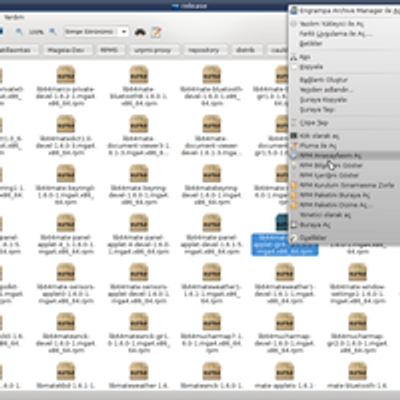Click the lib64mateweather1-1.6.1 file name label
Viewport: 400px width, 400px height.
tap(212, 294)
